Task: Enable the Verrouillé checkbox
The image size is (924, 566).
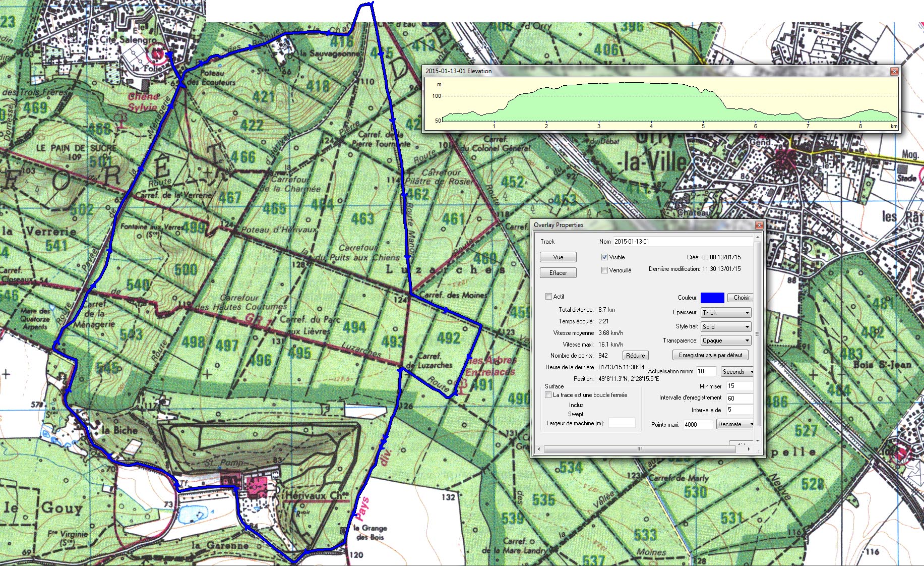Action: tap(604, 270)
